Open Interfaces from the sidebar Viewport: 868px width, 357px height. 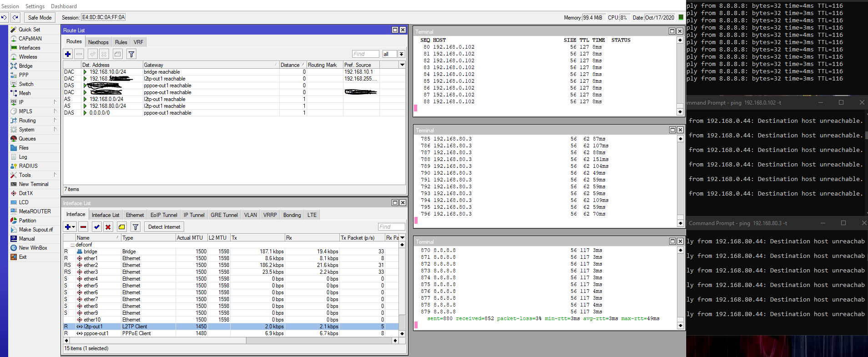tap(30, 48)
